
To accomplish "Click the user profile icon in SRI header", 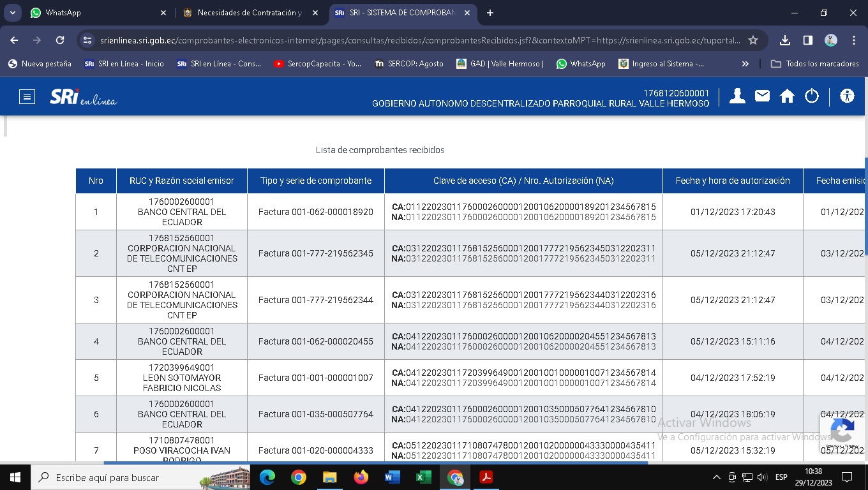I will tap(737, 96).
